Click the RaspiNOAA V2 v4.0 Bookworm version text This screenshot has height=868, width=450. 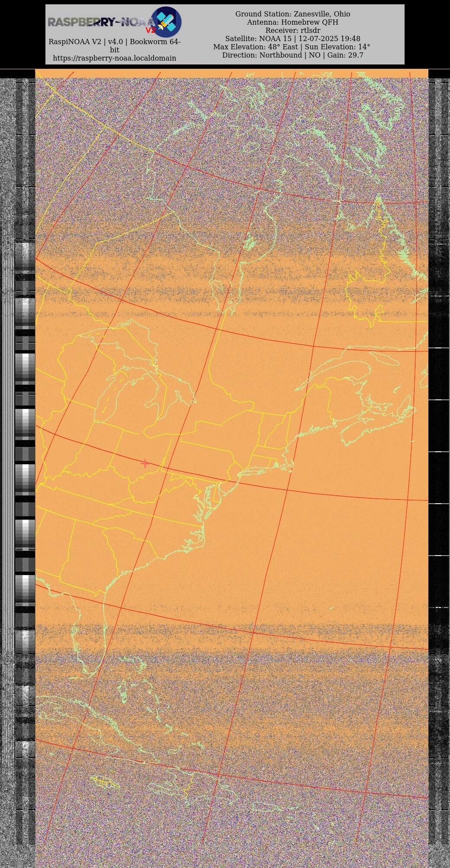click(x=114, y=42)
